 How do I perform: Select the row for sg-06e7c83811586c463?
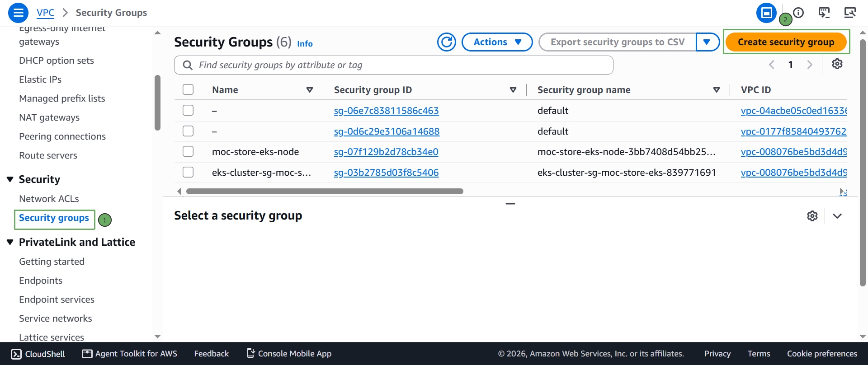click(x=188, y=110)
